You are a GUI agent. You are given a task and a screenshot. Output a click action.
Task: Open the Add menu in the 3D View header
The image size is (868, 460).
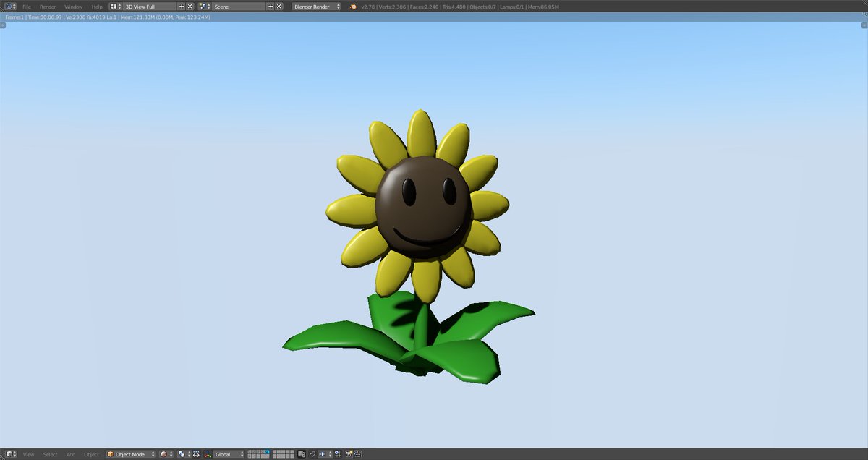[70, 454]
